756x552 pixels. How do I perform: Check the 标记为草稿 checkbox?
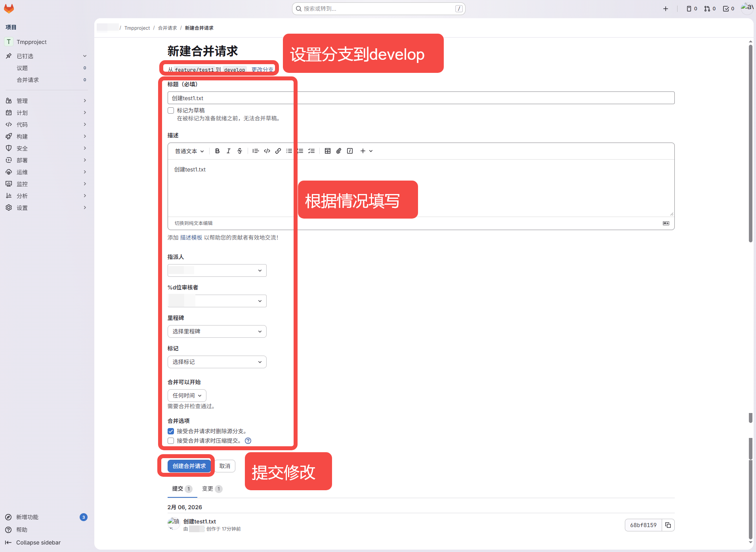coord(171,110)
